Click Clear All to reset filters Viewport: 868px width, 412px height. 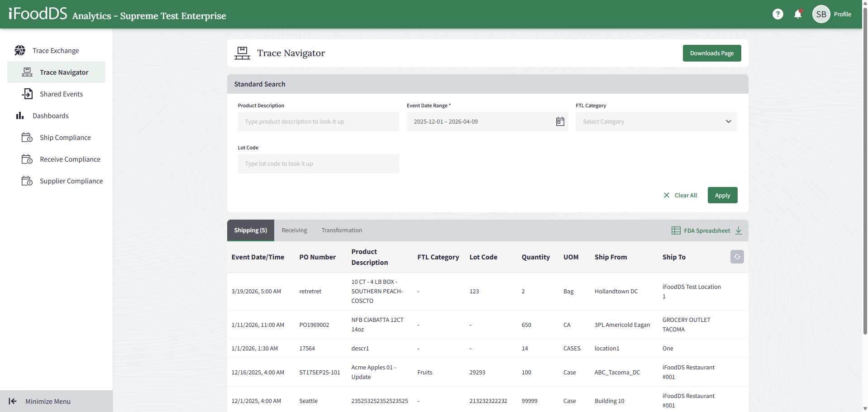(680, 196)
